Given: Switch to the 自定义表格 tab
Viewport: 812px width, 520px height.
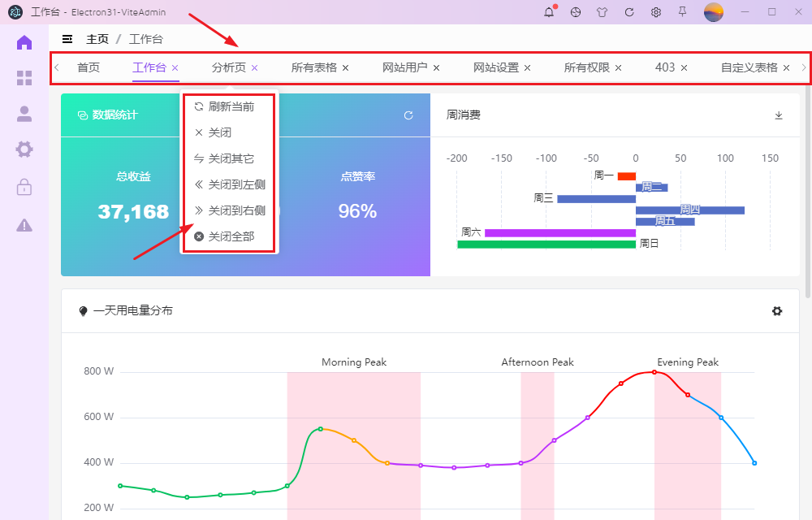Looking at the screenshot, I should (749, 68).
